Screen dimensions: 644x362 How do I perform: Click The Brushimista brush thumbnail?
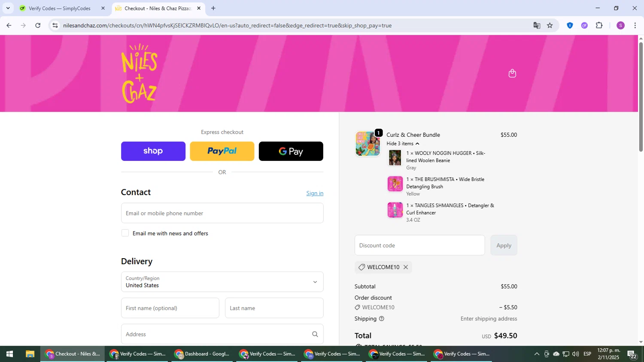pos(395,184)
